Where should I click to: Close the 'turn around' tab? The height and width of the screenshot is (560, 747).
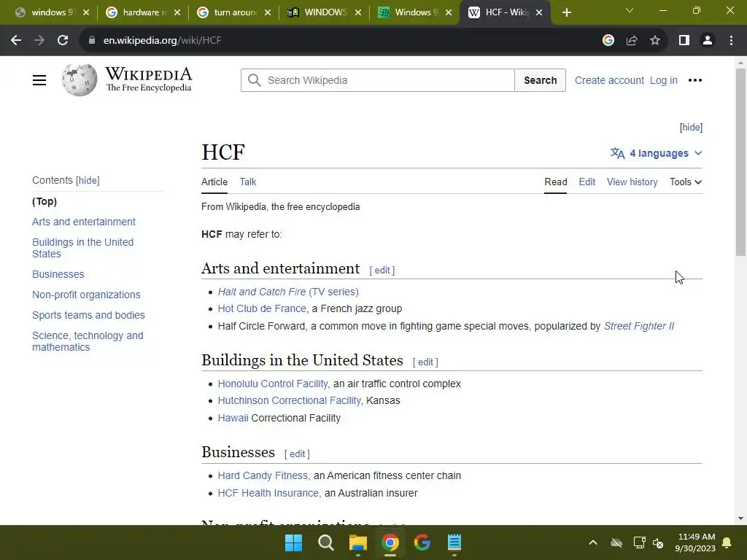coord(268,13)
